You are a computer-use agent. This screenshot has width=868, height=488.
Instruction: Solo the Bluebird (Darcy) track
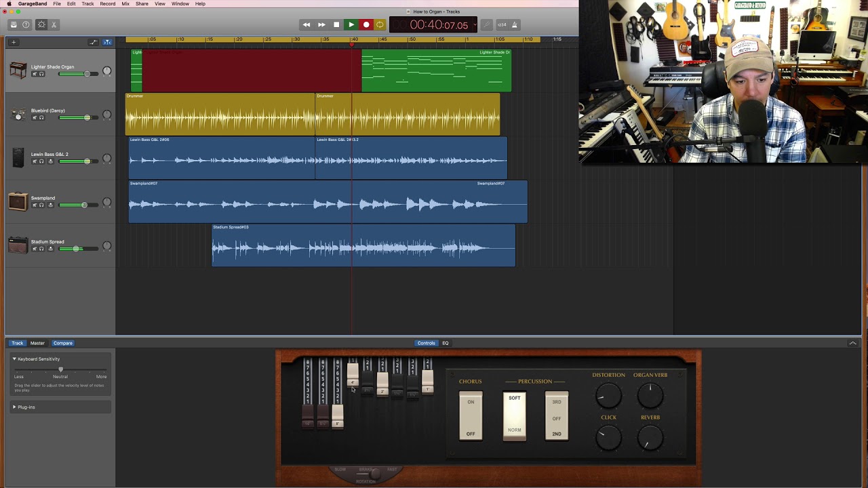coord(41,118)
